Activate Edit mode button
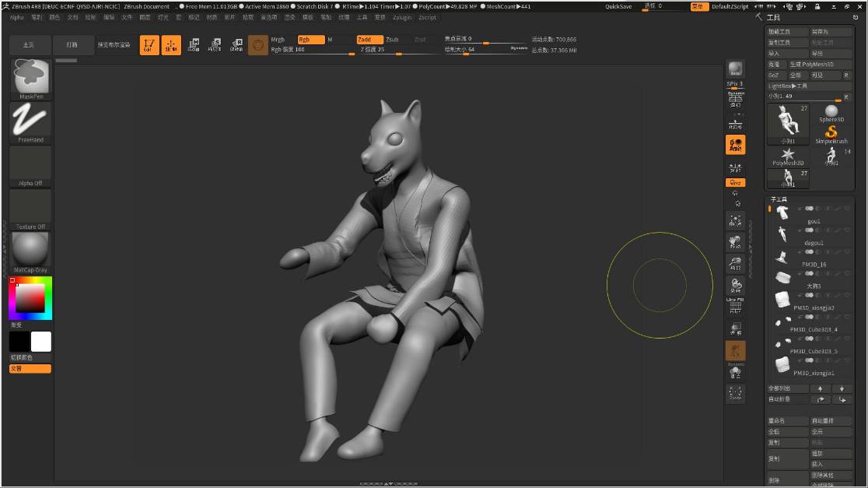The image size is (868, 488). [x=149, y=45]
